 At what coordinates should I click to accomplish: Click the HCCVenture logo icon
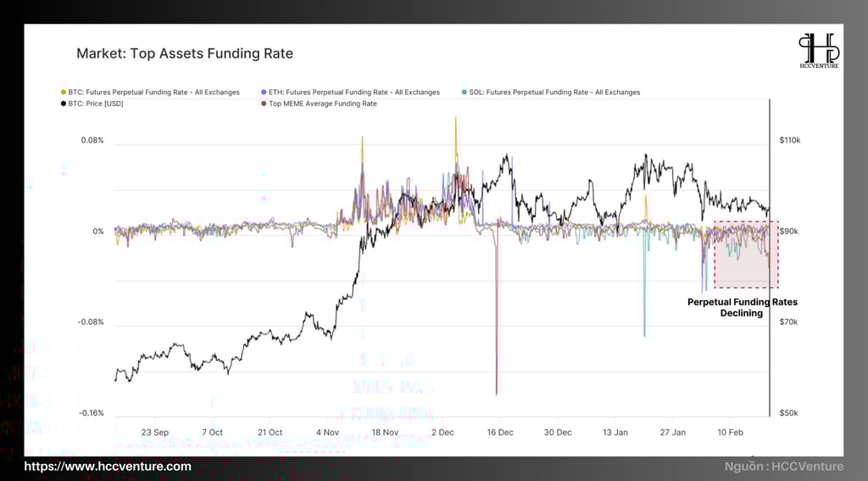pyautogui.click(x=819, y=50)
